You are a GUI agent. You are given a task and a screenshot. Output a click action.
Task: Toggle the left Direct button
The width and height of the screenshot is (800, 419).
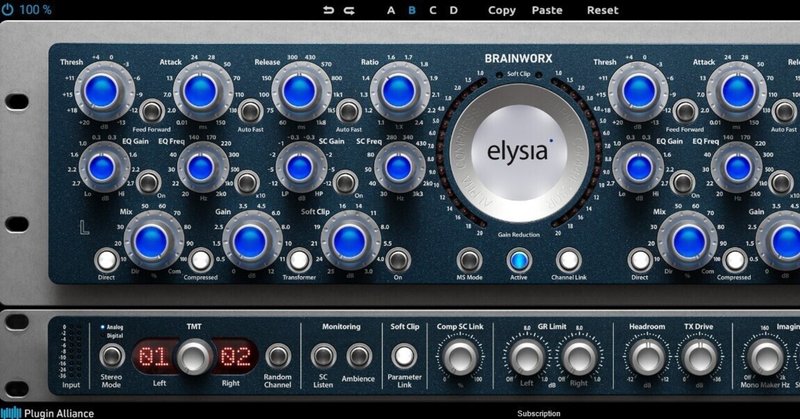[x=107, y=260]
